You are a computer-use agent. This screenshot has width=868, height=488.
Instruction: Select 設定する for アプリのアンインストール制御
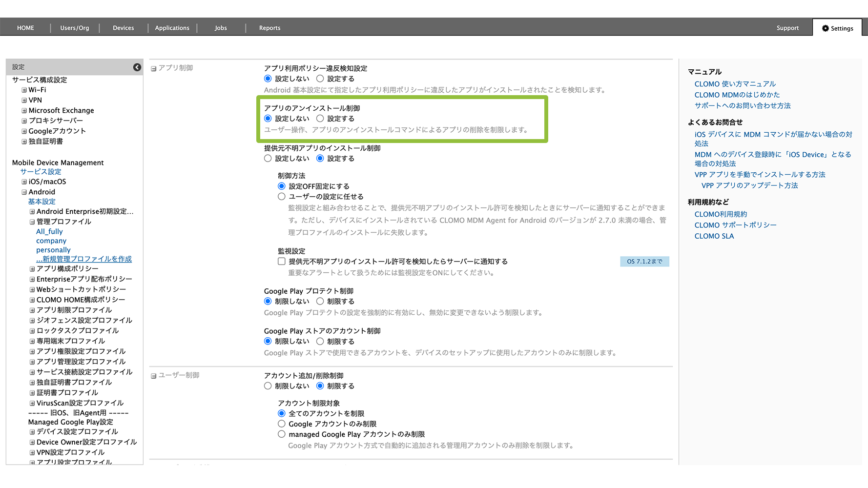[320, 119]
